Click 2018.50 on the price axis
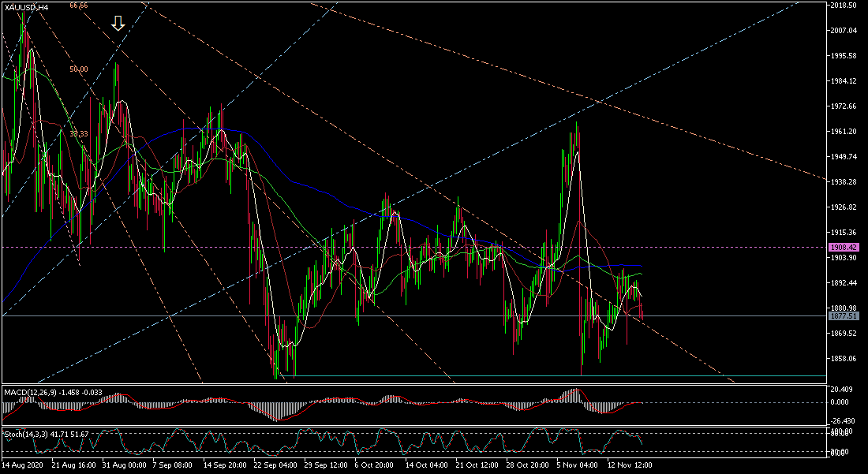 [844, 5]
